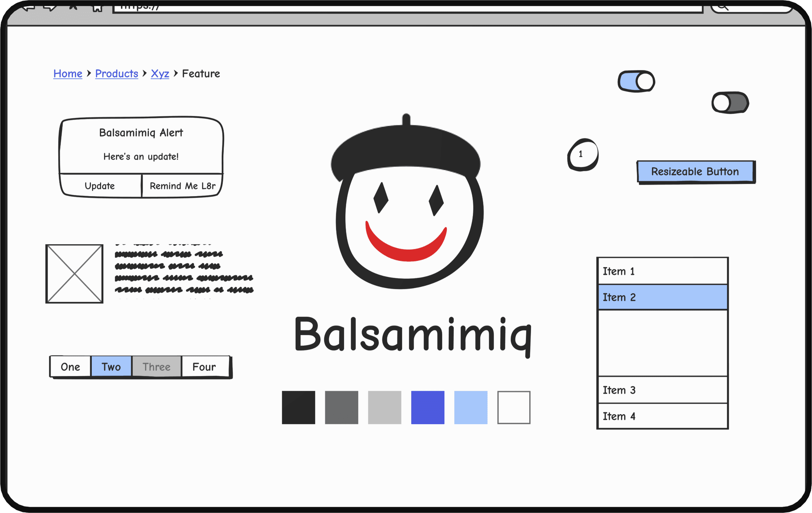
Task: Open the Xyz breadcrumb link
Action: click(x=160, y=74)
